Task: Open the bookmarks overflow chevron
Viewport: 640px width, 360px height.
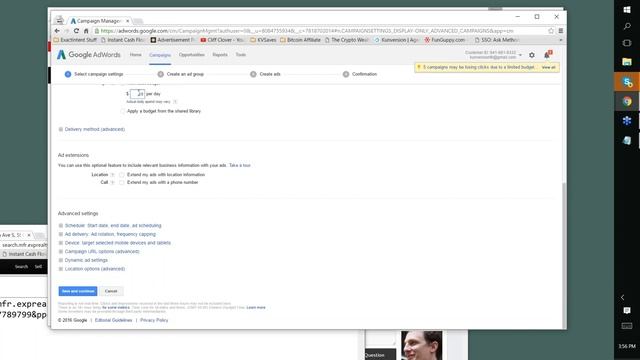Action: point(560,40)
